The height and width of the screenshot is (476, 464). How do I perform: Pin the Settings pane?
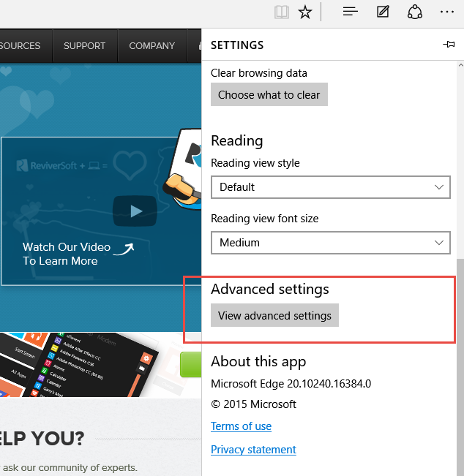tap(449, 45)
